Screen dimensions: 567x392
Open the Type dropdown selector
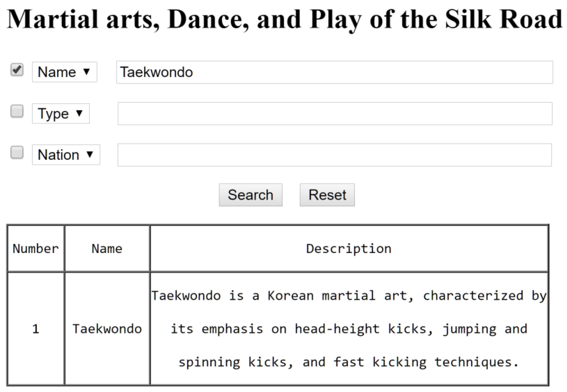[61, 114]
